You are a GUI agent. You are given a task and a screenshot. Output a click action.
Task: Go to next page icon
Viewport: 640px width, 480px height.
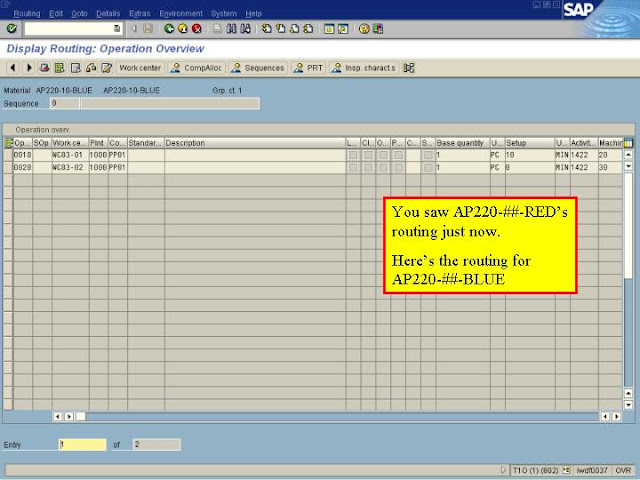(x=294, y=29)
